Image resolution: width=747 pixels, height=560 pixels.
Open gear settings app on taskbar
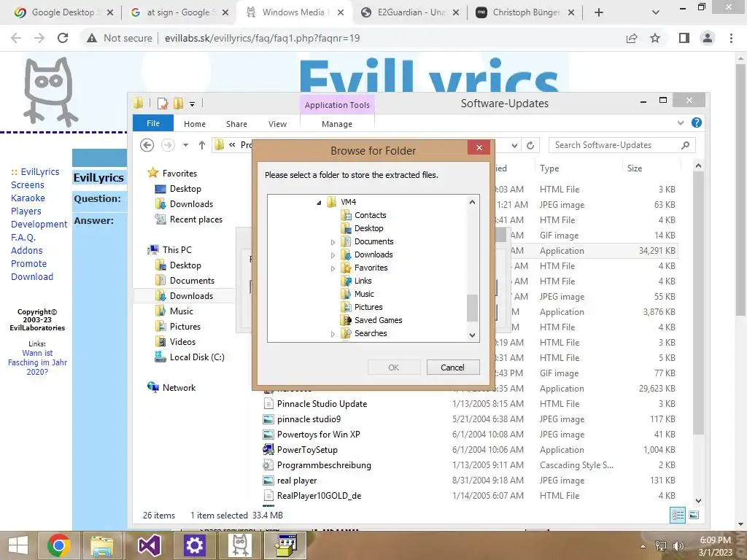click(x=194, y=545)
